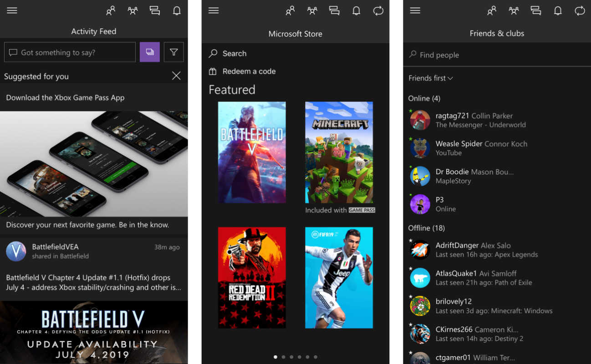Open clubs icon in Activity Feed header
Screen dimensions: 591x364
[133, 11]
